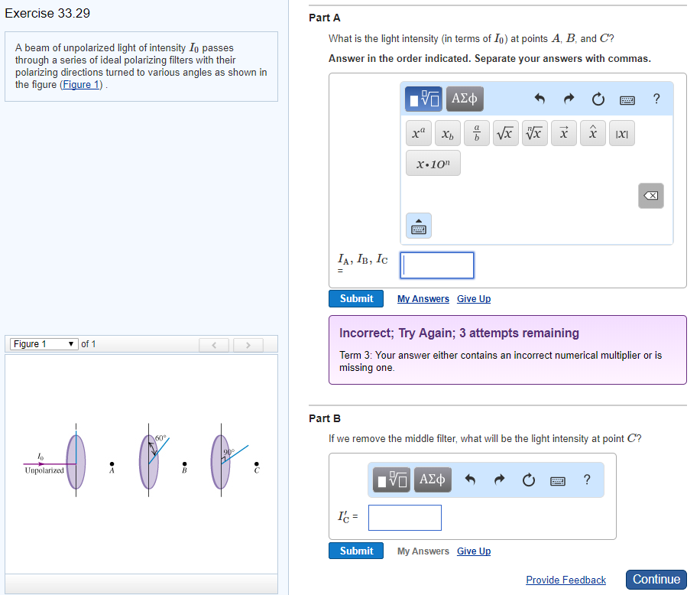Click inside the I'C answer field
700x595 pixels.
(404, 518)
